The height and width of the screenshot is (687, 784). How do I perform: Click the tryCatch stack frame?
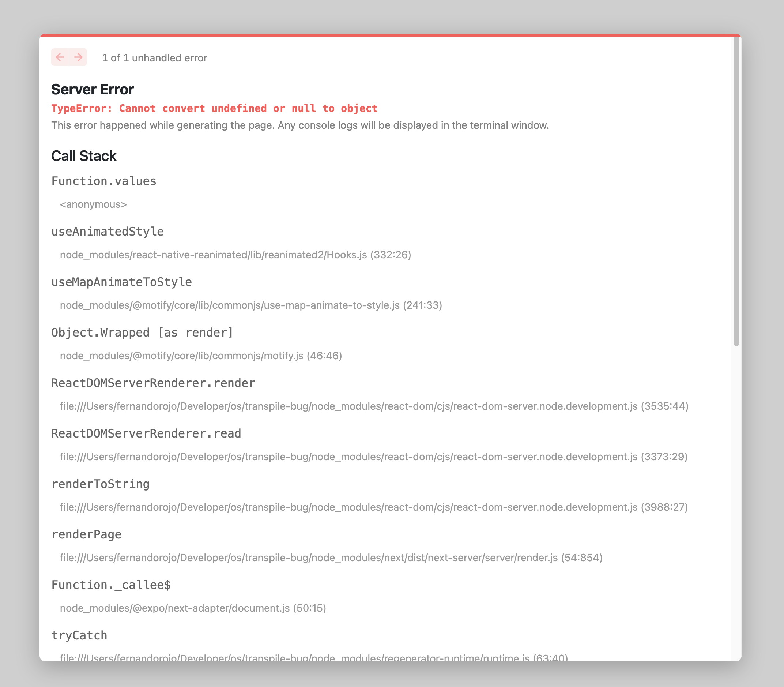[x=80, y=635]
